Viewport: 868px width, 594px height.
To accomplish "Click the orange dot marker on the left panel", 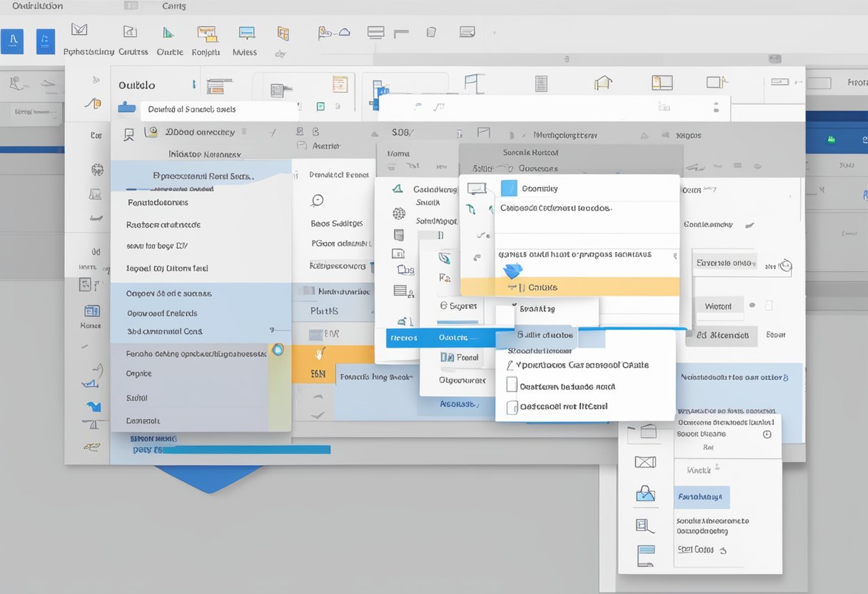I will click(x=278, y=349).
